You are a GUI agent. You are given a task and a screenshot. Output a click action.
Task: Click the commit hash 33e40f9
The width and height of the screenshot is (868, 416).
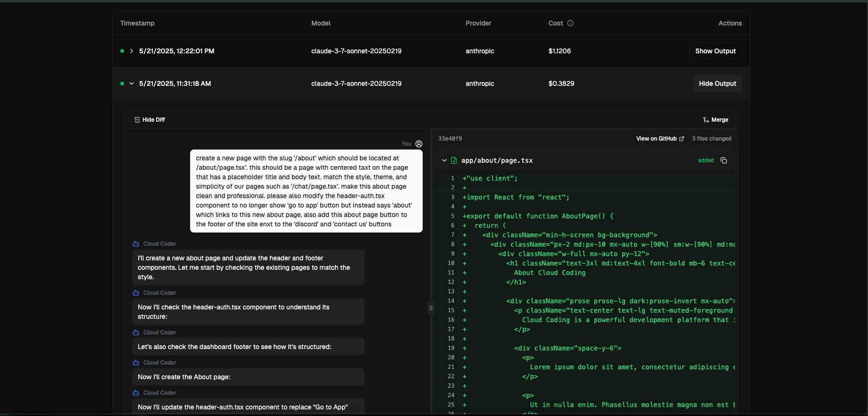[x=450, y=139]
